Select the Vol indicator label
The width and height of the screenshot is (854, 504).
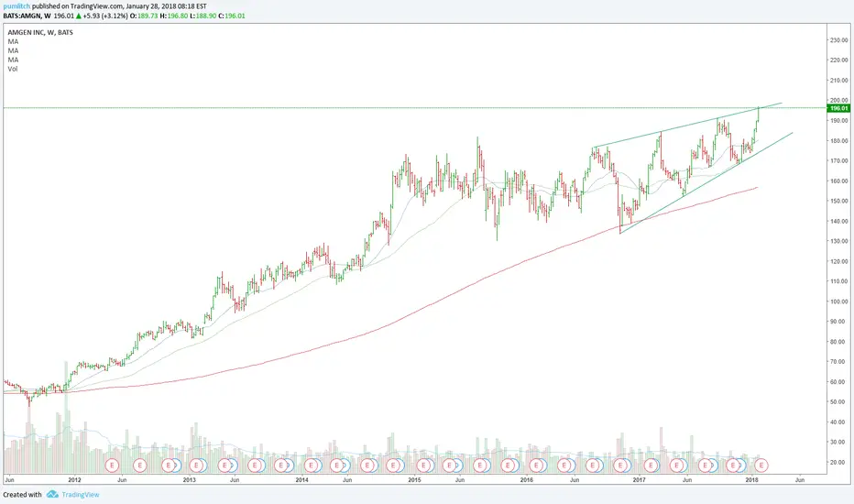point(13,69)
